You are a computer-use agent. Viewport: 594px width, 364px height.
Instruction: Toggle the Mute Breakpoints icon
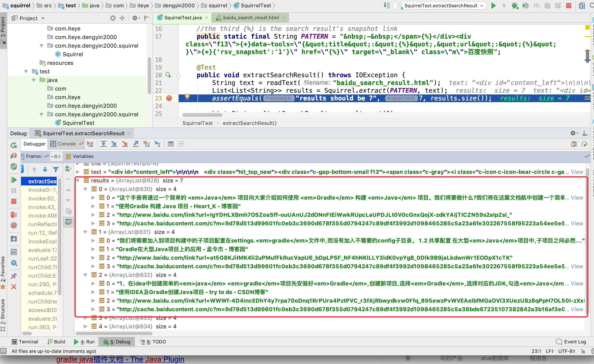14,226
